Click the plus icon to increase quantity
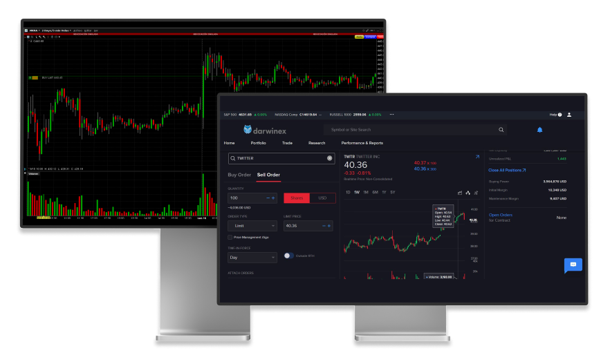This screenshot has height=364, width=610. point(273,198)
